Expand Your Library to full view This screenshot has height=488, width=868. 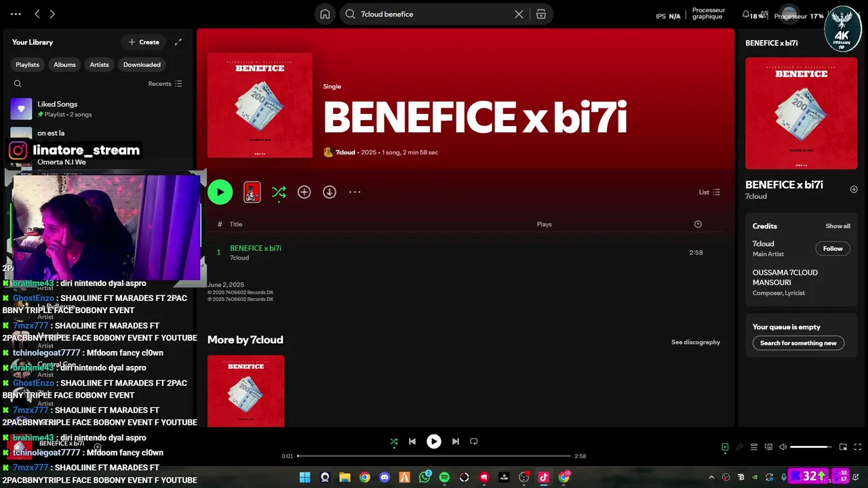(178, 42)
